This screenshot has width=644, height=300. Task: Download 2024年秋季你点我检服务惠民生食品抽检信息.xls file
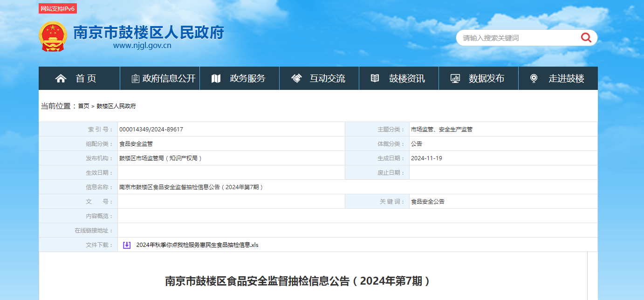coord(197,245)
